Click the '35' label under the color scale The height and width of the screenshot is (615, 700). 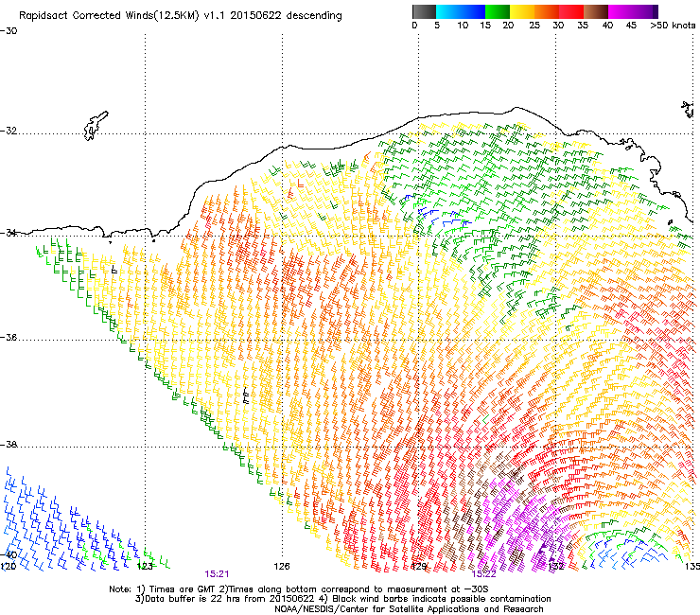pyautogui.click(x=583, y=26)
